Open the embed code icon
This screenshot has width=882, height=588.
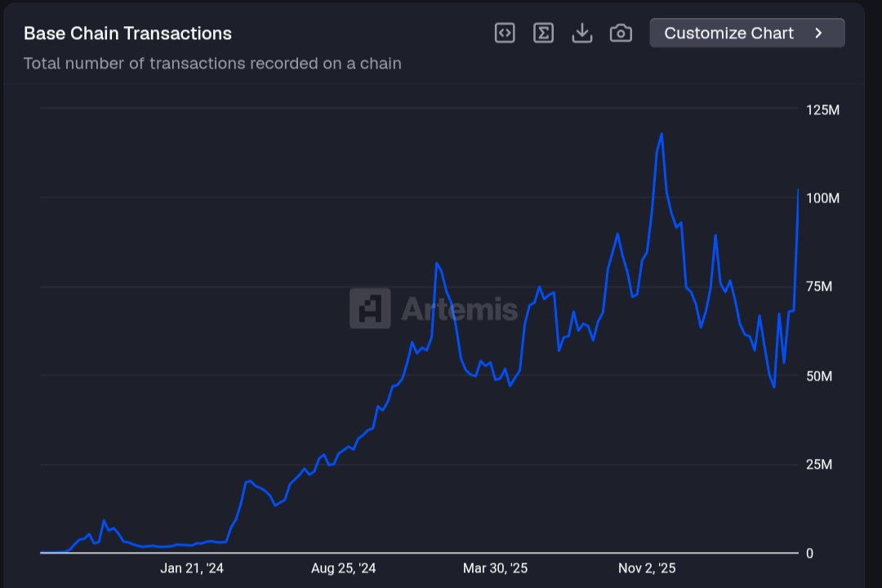pos(505,33)
